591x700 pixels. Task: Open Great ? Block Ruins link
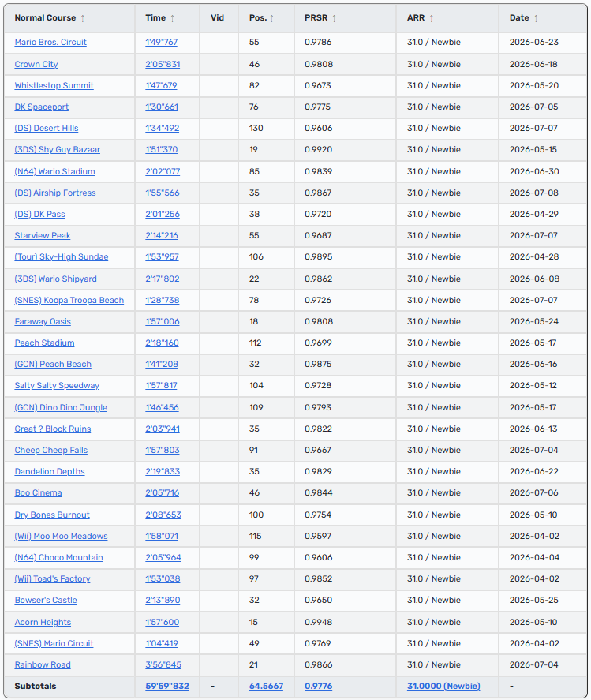53,429
